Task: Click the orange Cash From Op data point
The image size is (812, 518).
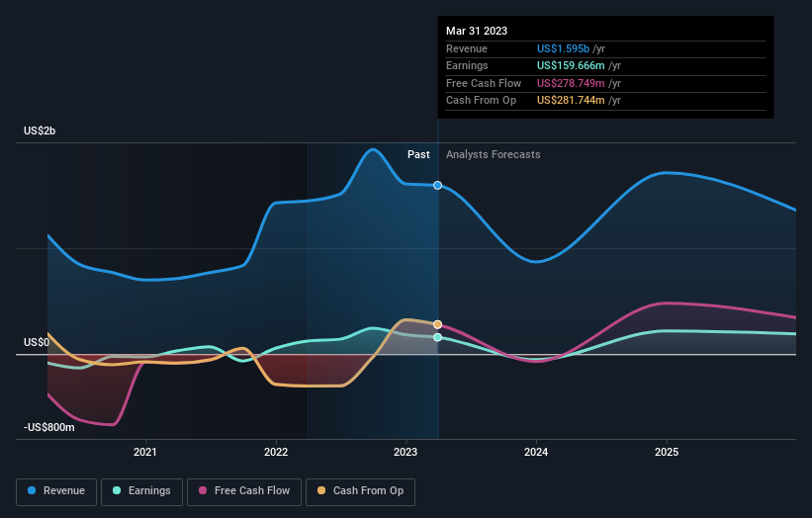Action: click(437, 324)
